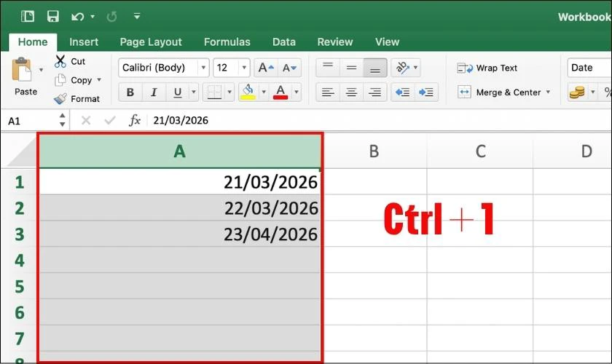Click the Redo arrow icon
This screenshot has height=364, width=612.
tap(111, 17)
